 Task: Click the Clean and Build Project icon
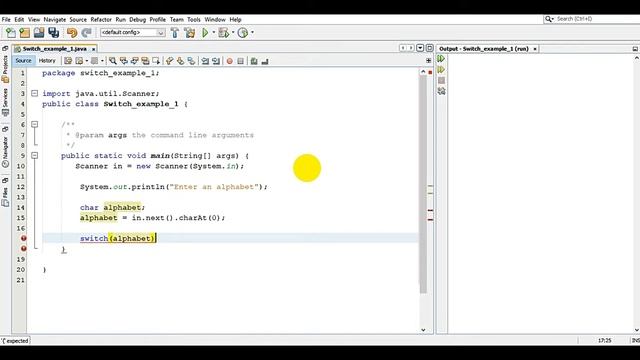click(x=190, y=33)
